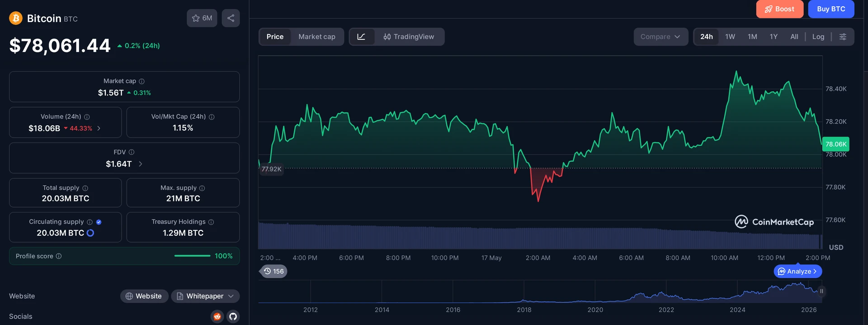The height and width of the screenshot is (325, 868).
Task: Show the Market cap info tooltip icon
Action: [142, 81]
